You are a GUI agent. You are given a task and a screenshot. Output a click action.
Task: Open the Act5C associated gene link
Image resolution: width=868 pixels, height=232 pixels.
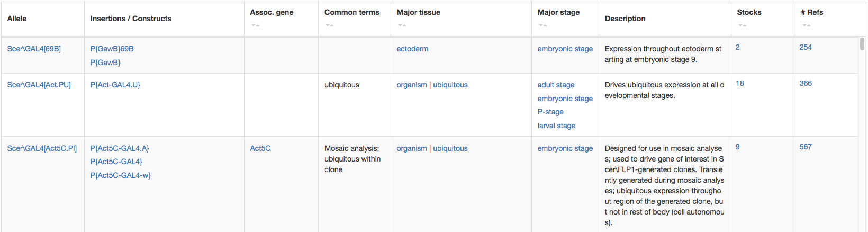(260, 148)
